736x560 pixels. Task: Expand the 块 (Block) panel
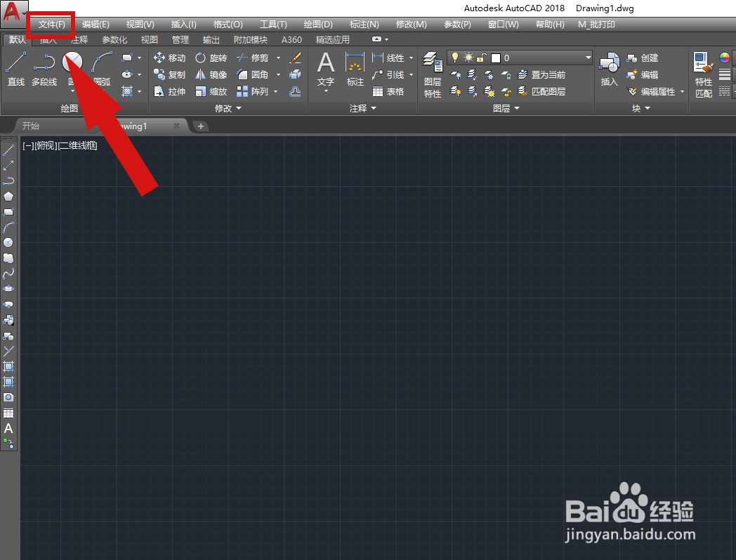pos(640,108)
